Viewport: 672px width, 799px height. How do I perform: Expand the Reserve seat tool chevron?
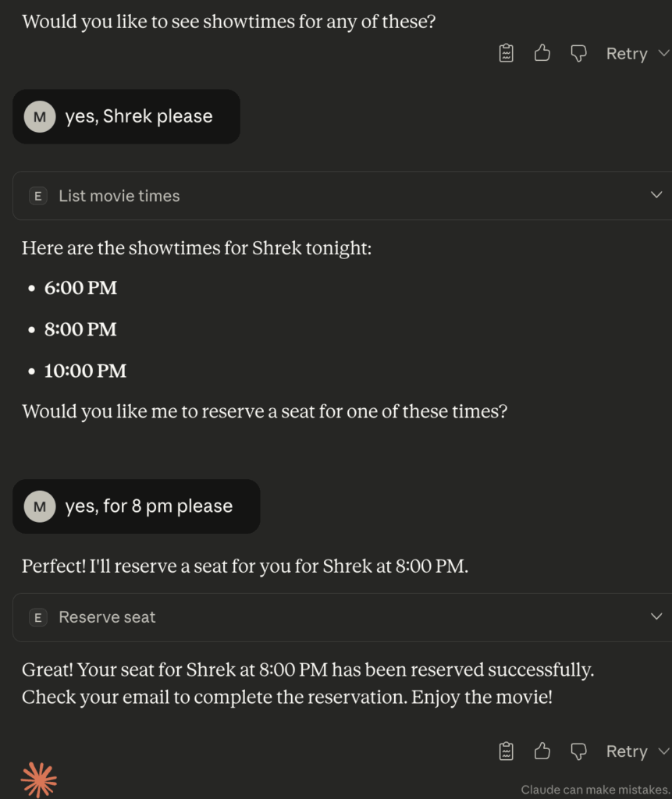point(656,616)
